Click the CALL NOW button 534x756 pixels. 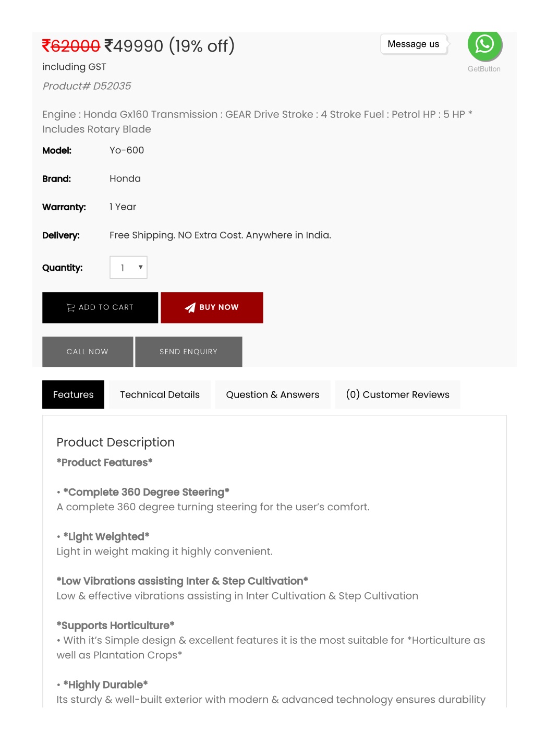click(x=88, y=352)
